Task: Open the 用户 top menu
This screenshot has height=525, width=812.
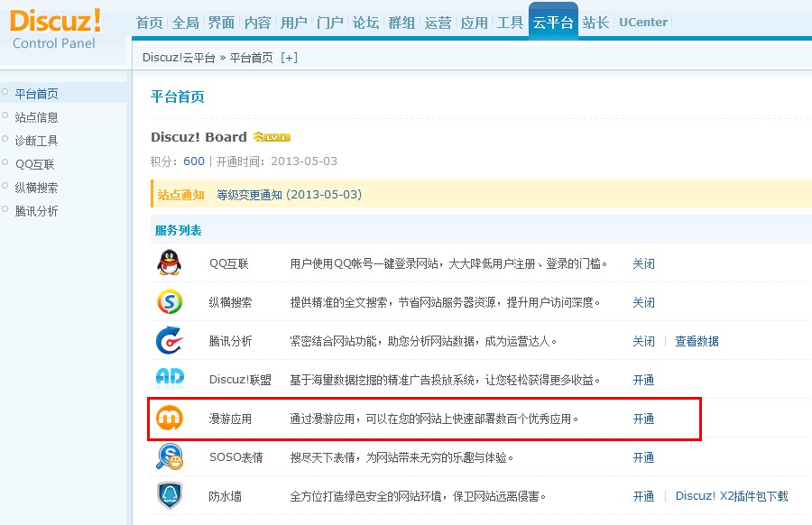Action: pos(293,23)
